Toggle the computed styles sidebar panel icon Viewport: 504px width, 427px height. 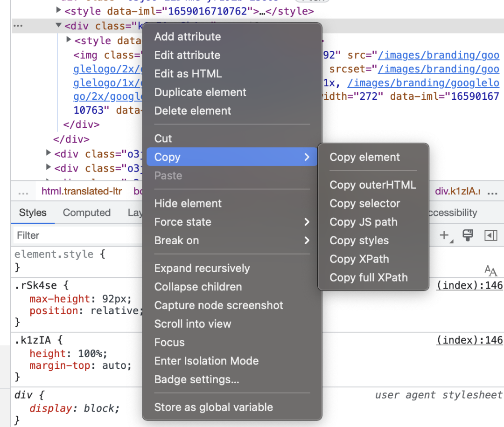(x=490, y=235)
